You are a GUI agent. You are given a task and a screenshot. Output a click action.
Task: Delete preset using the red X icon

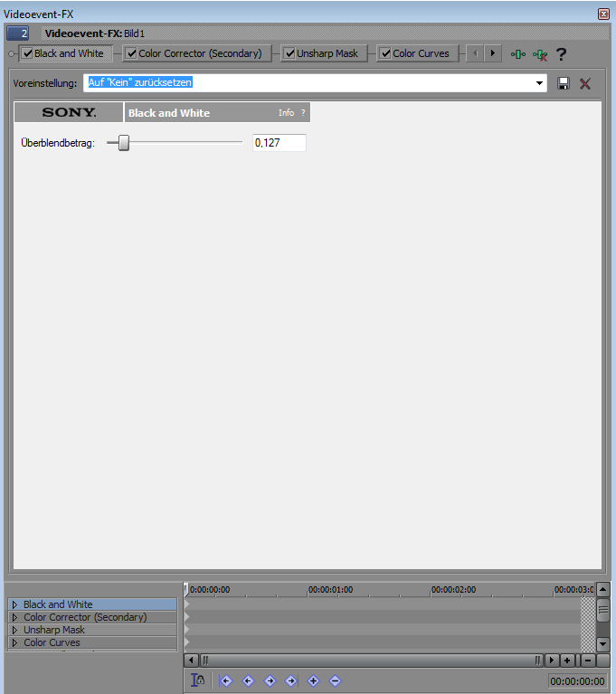click(585, 83)
